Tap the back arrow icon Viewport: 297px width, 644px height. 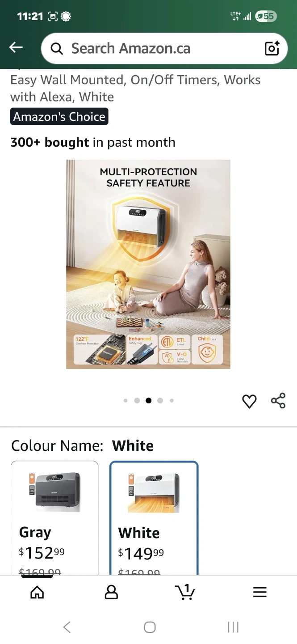pos(16,47)
